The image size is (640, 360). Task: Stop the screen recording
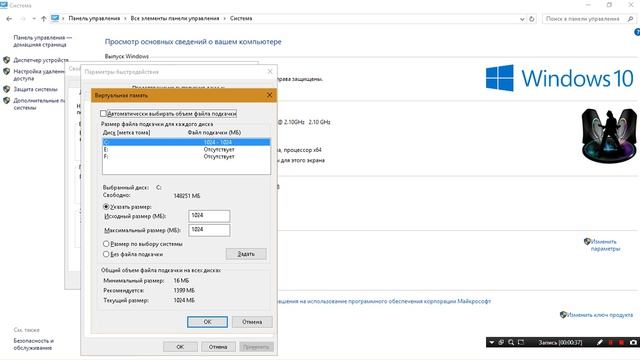tap(622, 342)
